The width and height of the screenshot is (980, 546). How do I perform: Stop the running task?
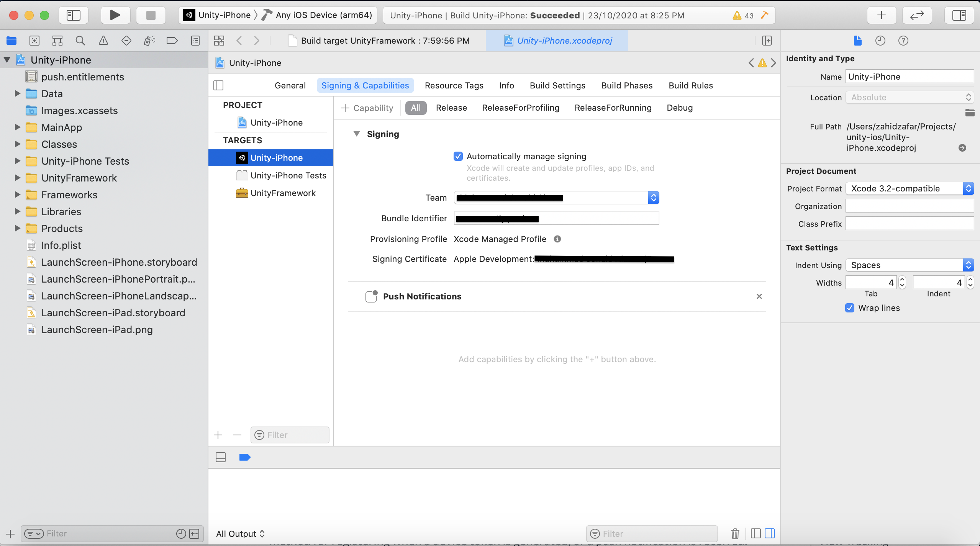click(x=151, y=15)
